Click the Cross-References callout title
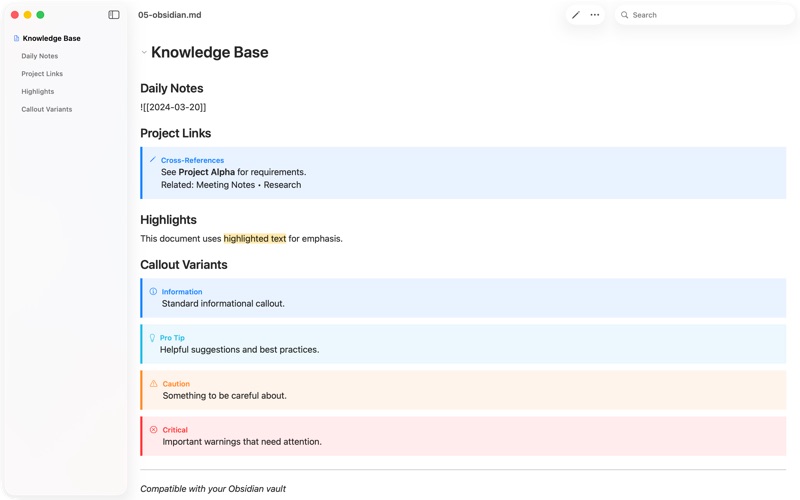Image resolution: width=800 pixels, height=500 pixels. pos(192,160)
